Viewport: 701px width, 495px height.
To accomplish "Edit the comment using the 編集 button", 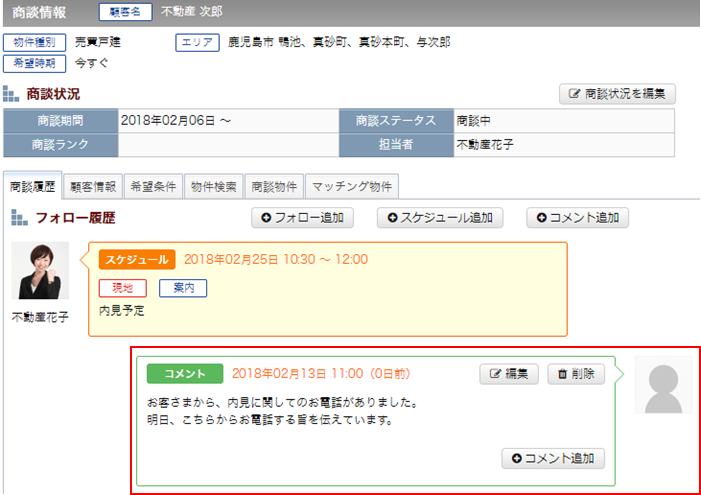I will (x=509, y=374).
